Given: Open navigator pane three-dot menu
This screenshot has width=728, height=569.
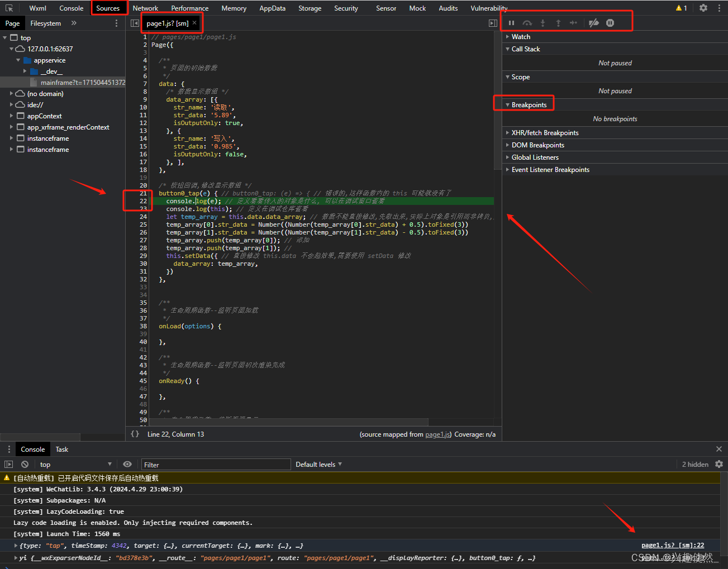Looking at the screenshot, I should [116, 23].
